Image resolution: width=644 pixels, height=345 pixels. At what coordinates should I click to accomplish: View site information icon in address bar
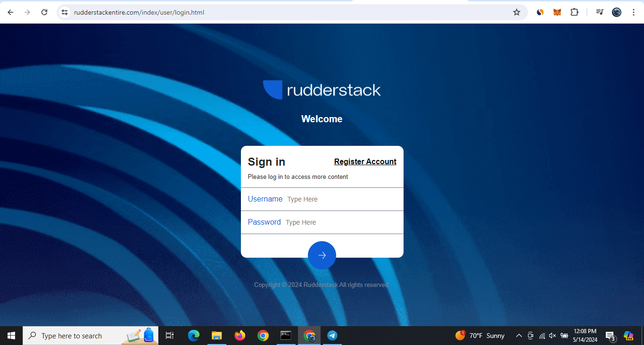[65, 12]
